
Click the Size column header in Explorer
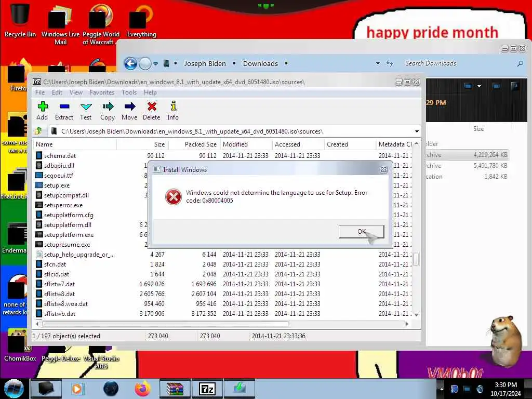point(478,129)
